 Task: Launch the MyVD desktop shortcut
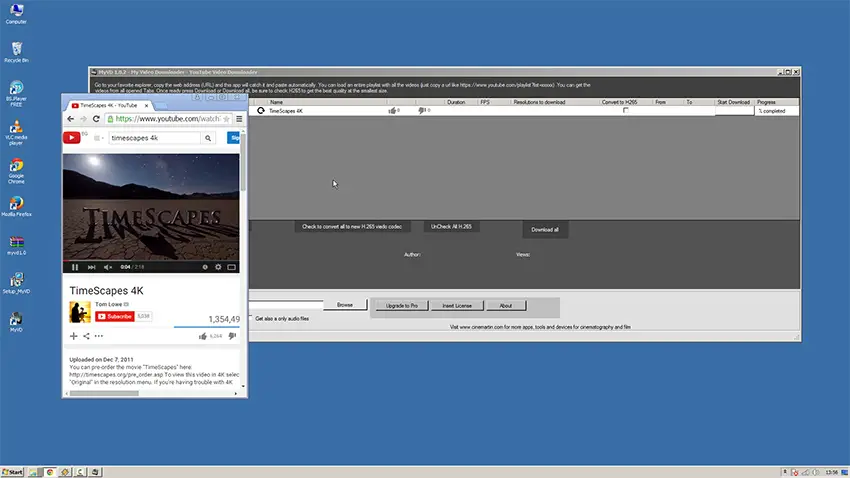16,322
